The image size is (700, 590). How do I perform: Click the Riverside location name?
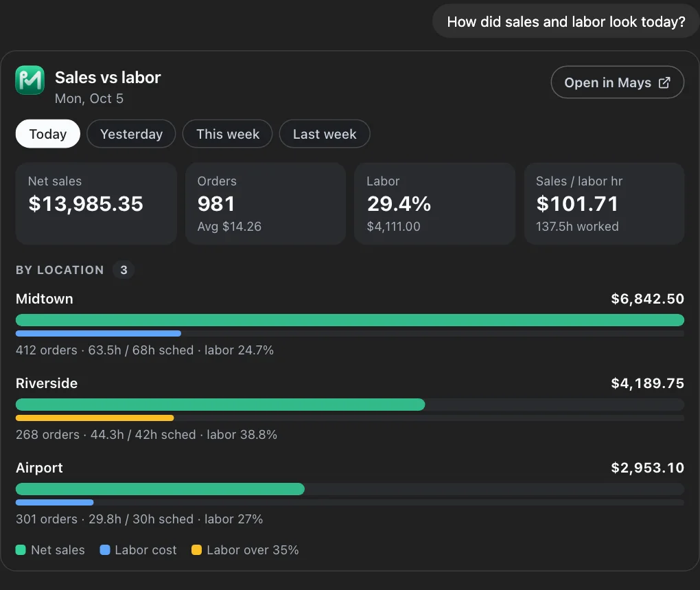tap(47, 383)
